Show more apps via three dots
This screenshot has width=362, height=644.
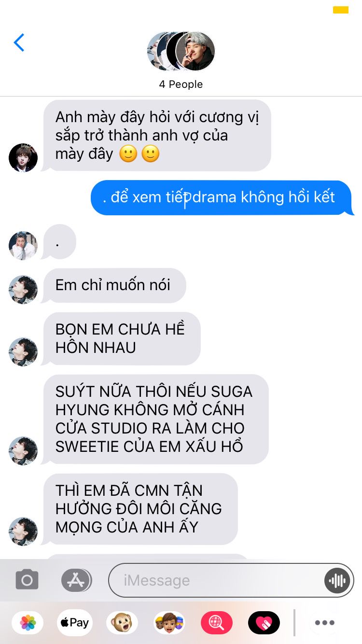pyautogui.click(x=325, y=623)
